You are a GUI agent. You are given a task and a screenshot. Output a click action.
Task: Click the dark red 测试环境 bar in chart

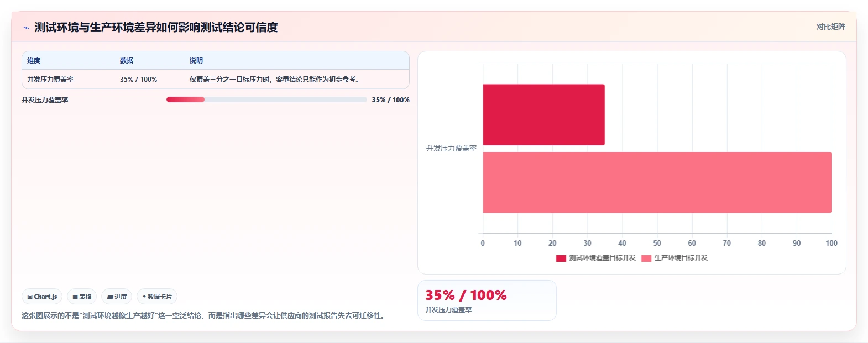543,115
